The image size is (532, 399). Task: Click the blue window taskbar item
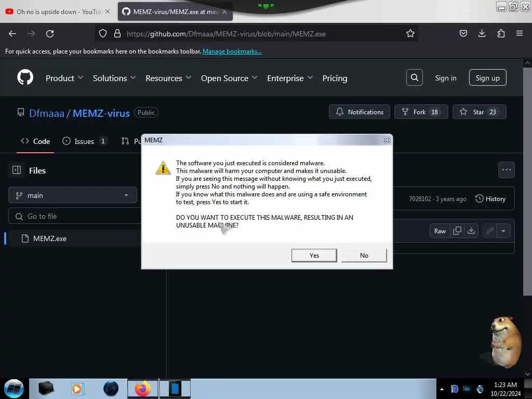tap(175, 389)
